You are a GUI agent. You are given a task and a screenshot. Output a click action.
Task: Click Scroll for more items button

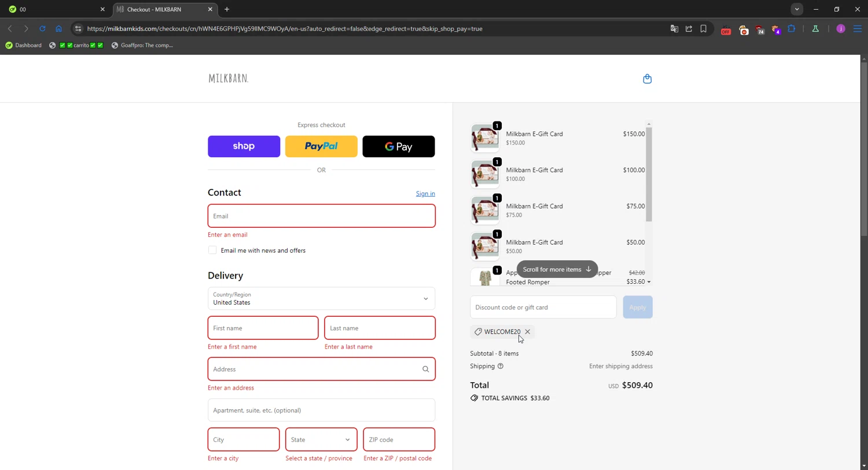557,269
